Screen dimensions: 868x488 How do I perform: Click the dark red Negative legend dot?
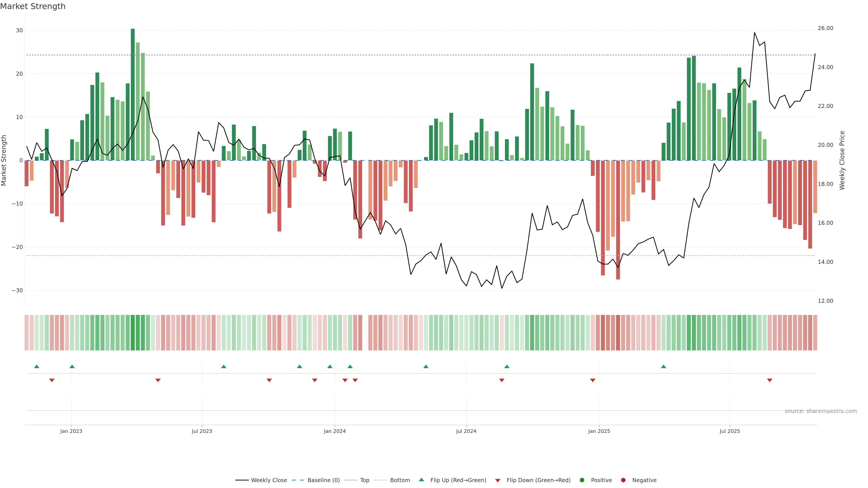(x=623, y=480)
